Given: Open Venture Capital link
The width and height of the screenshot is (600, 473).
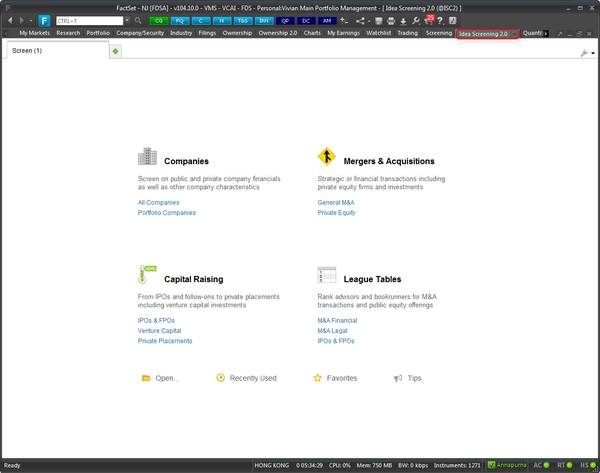Looking at the screenshot, I should [x=160, y=331].
